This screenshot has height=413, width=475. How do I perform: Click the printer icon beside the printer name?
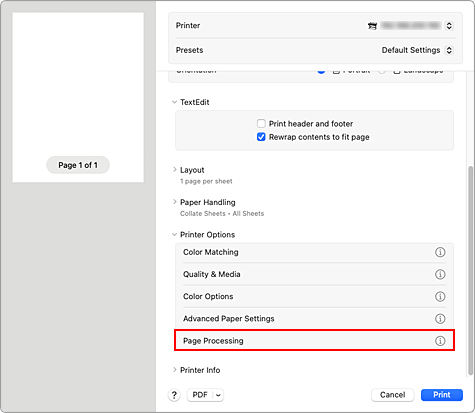[372, 26]
